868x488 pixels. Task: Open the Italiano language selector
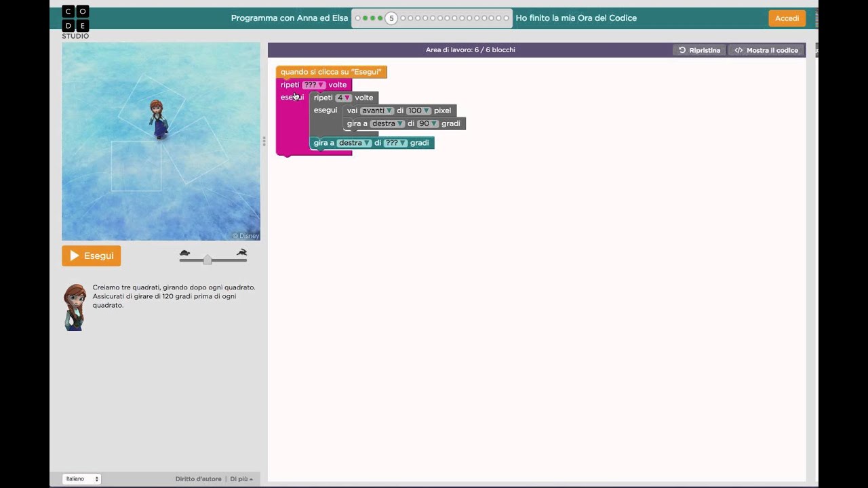81,479
